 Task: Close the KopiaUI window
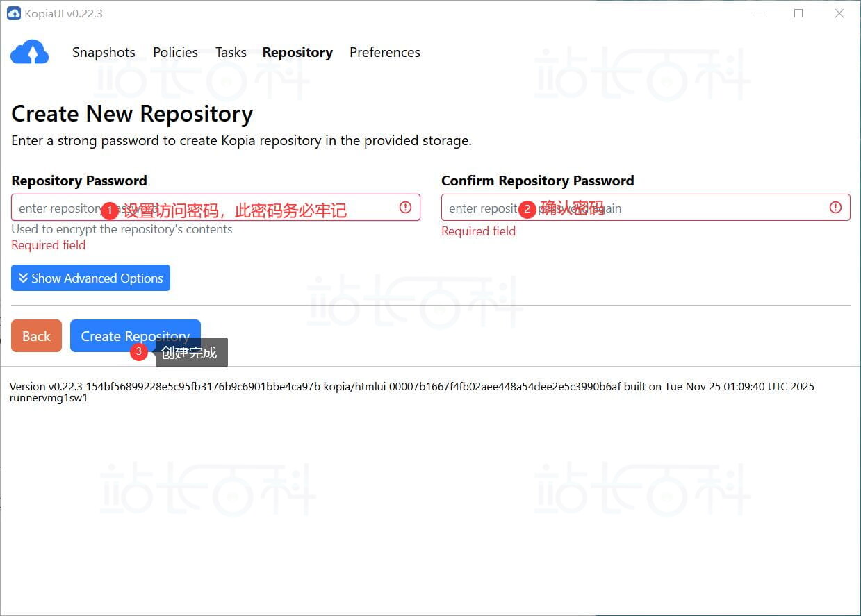click(x=839, y=13)
